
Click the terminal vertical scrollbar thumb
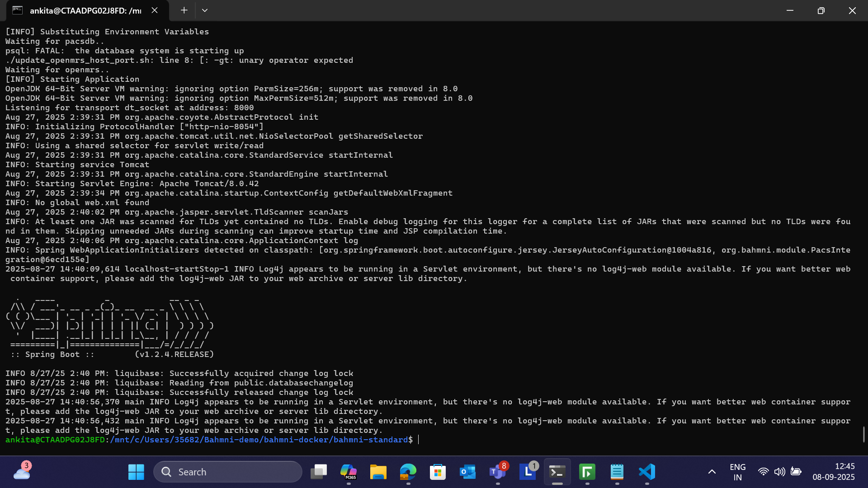tap(863, 434)
